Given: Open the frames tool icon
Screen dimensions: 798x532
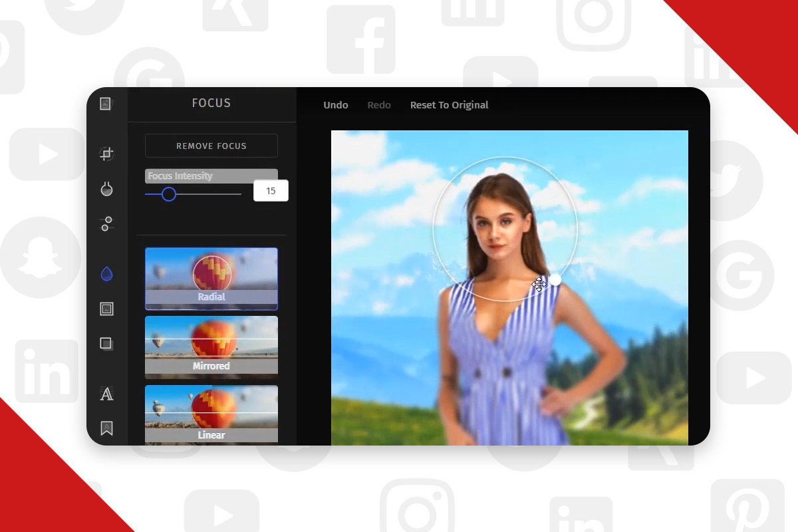Looking at the screenshot, I should click(106, 309).
